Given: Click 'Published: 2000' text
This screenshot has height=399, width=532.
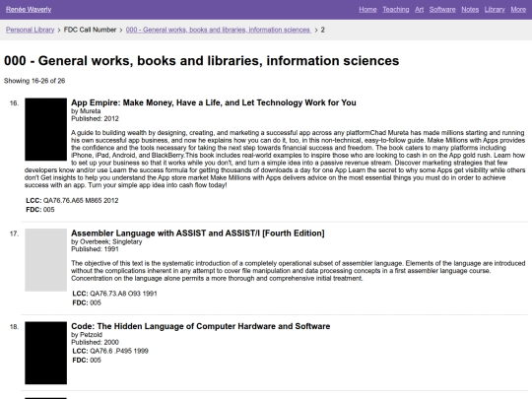Looking at the screenshot, I should (95, 342).
